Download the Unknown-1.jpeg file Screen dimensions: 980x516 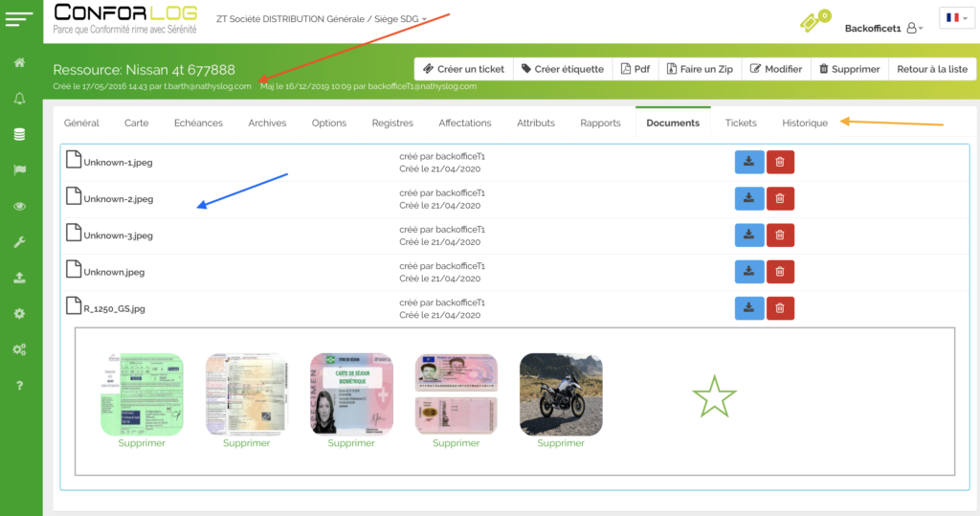(748, 162)
